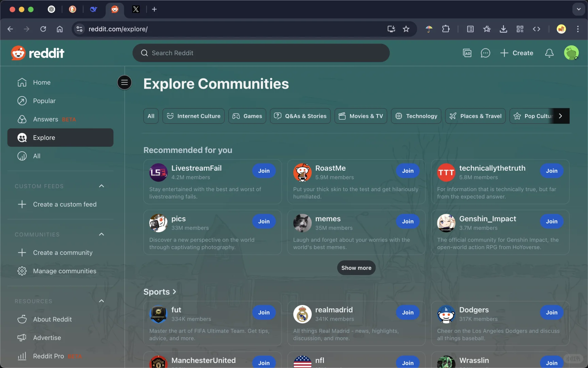Open the technicallythetruth community avatar
The width and height of the screenshot is (588, 368).
pos(446,172)
